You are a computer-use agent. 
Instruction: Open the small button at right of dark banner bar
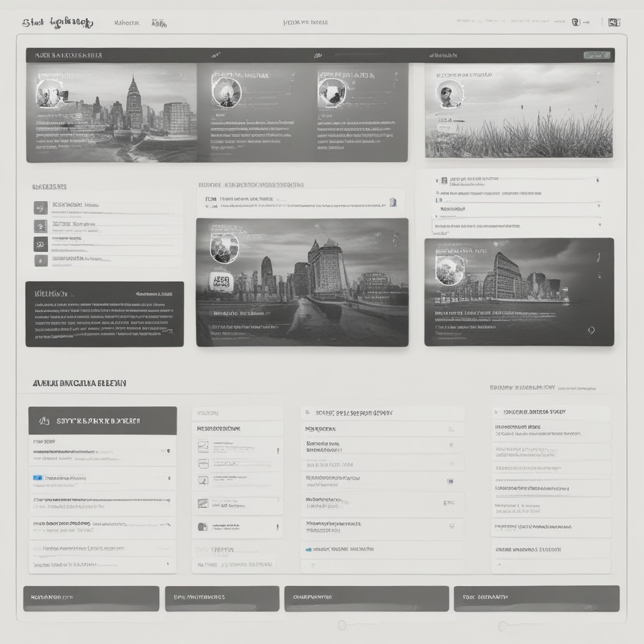click(x=596, y=55)
